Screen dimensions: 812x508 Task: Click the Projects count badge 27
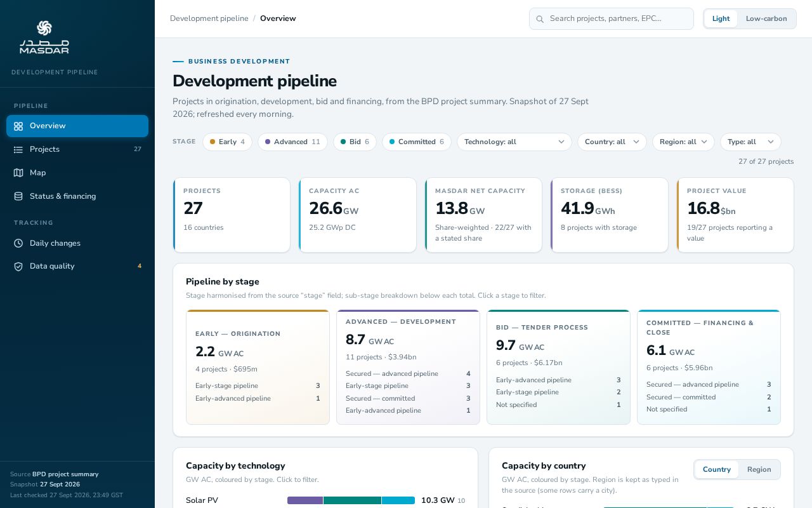click(138, 149)
